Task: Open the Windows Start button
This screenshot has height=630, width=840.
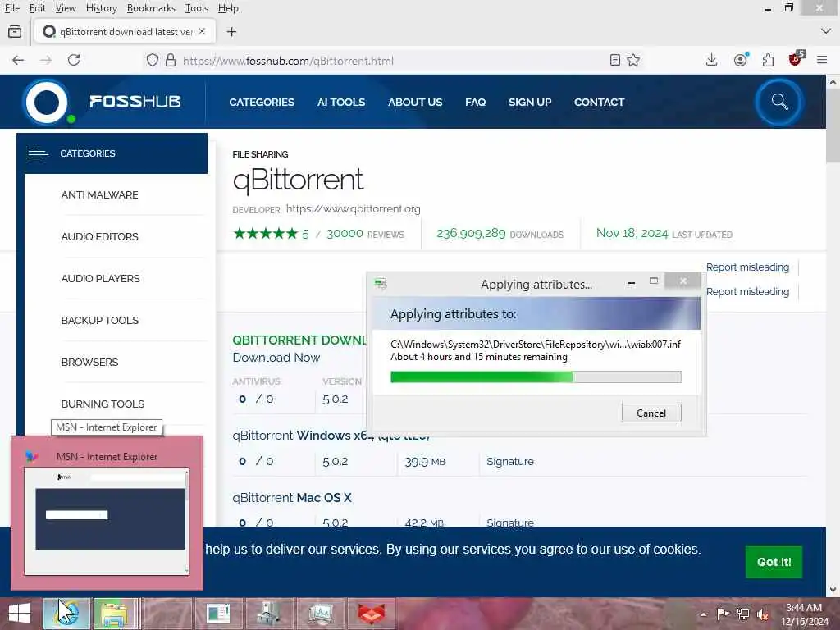Action: pos(20,614)
